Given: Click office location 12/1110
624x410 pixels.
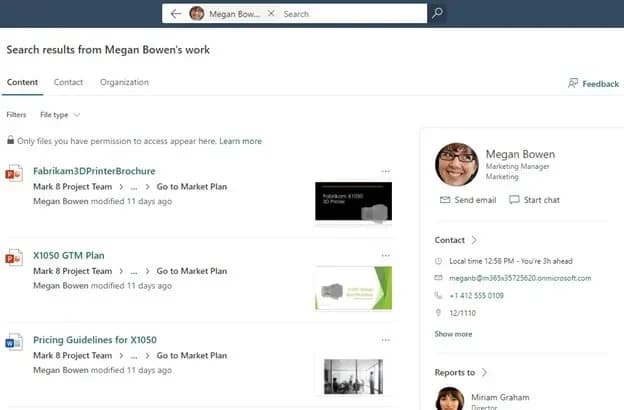Looking at the screenshot, I should coord(462,313).
